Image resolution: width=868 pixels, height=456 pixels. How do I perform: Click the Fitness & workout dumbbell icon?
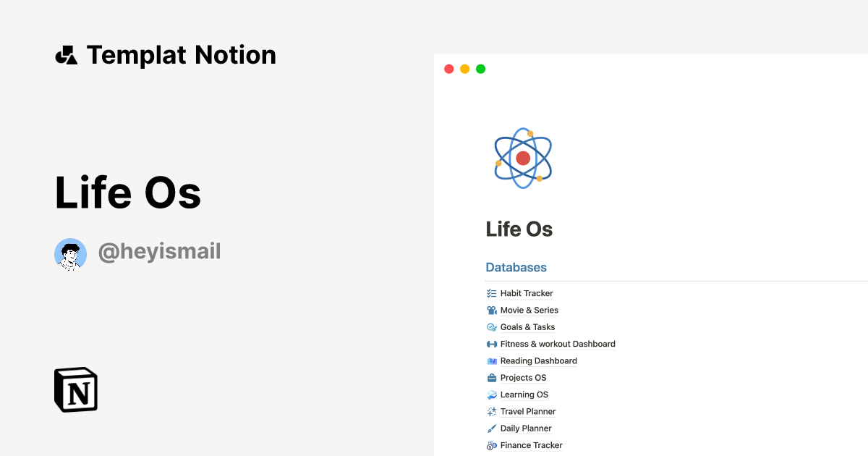[x=493, y=344]
